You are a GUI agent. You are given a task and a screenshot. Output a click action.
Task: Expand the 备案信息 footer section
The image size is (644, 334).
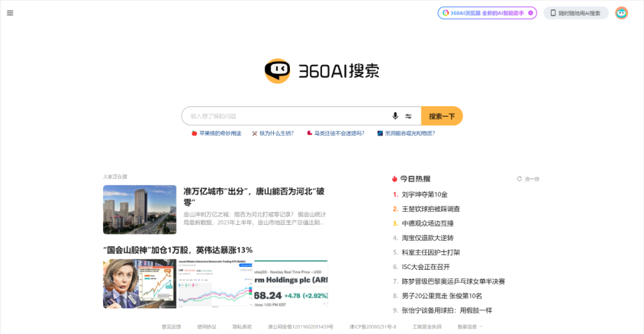pos(470,327)
